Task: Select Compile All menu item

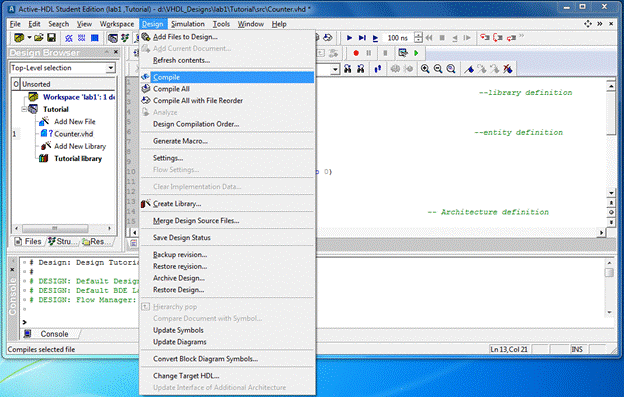Action: click(227, 89)
